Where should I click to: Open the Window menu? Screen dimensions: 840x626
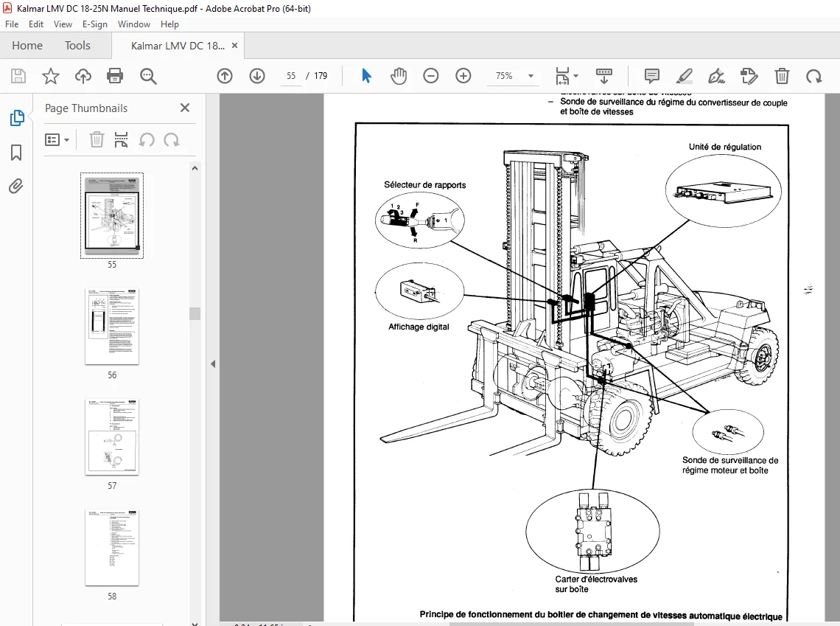pos(134,24)
